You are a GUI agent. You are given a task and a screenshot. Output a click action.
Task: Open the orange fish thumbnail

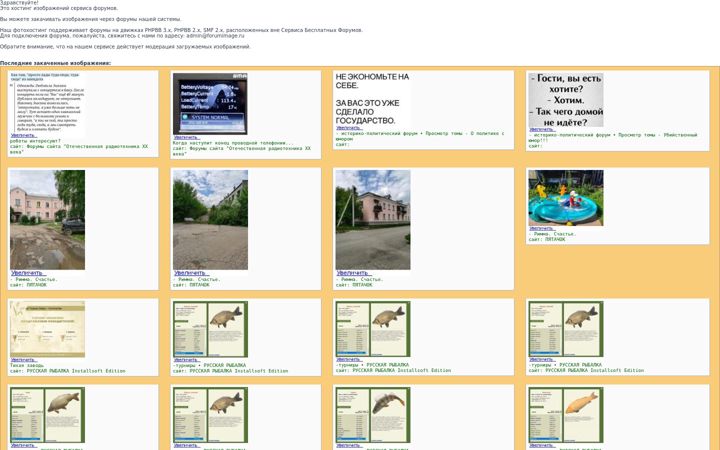click(x=566, y=415)
